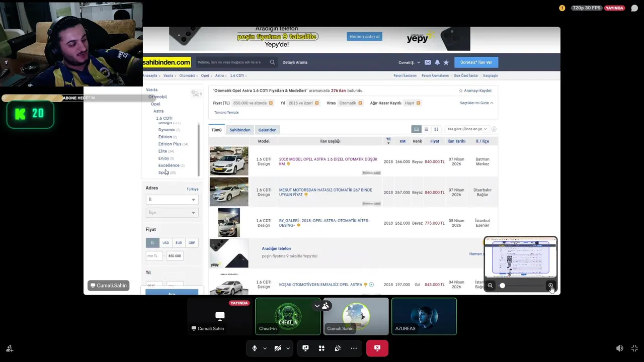Mute the microphone in call toolbar

pos(255,348)
